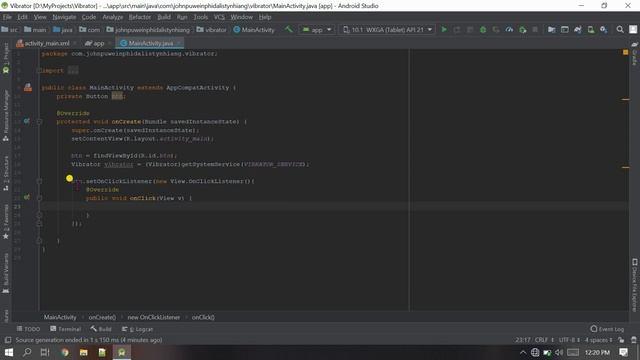This screenshot has height=360, width=640.
Task: Open Project Structure folder icon
Action: (x=551, y=29)
